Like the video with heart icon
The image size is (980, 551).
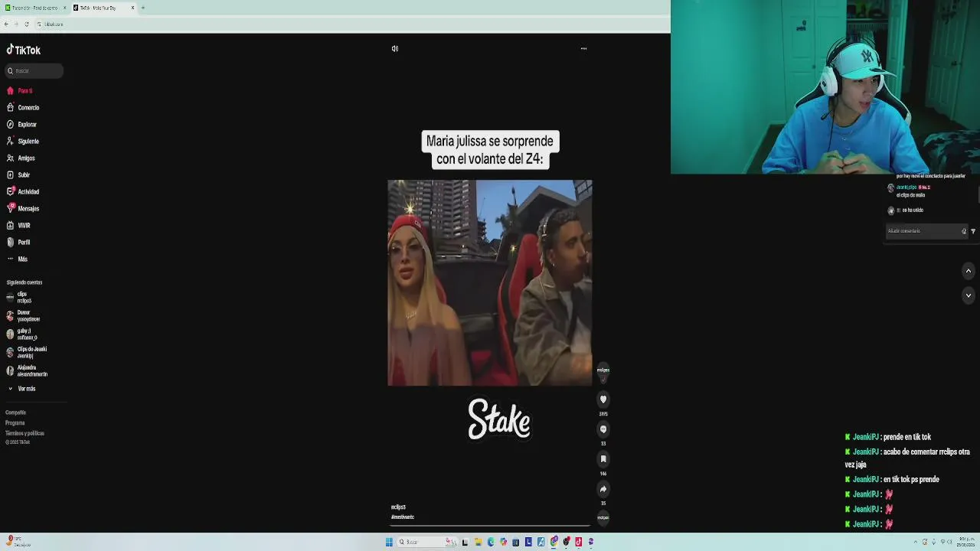point(603,399)
